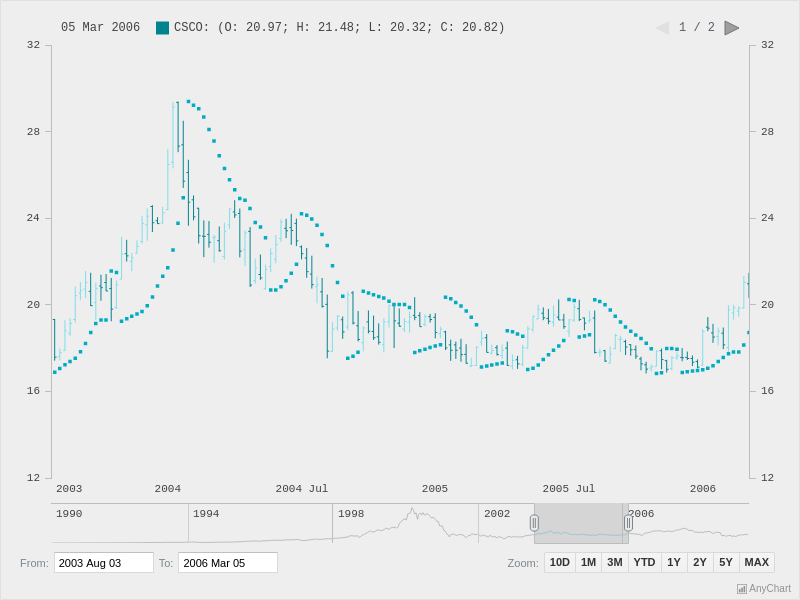The height and width of the screenshot is (600, 800).
Task: Set zoom to 1M
Action: coord(588,562)
